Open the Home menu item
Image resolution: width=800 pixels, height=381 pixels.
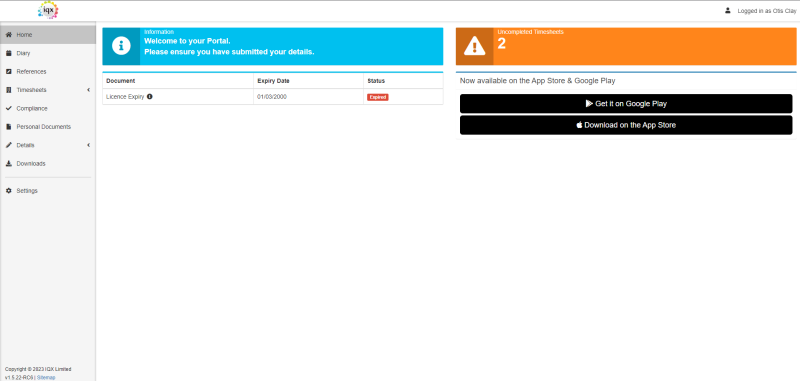[x=48, y=35]
